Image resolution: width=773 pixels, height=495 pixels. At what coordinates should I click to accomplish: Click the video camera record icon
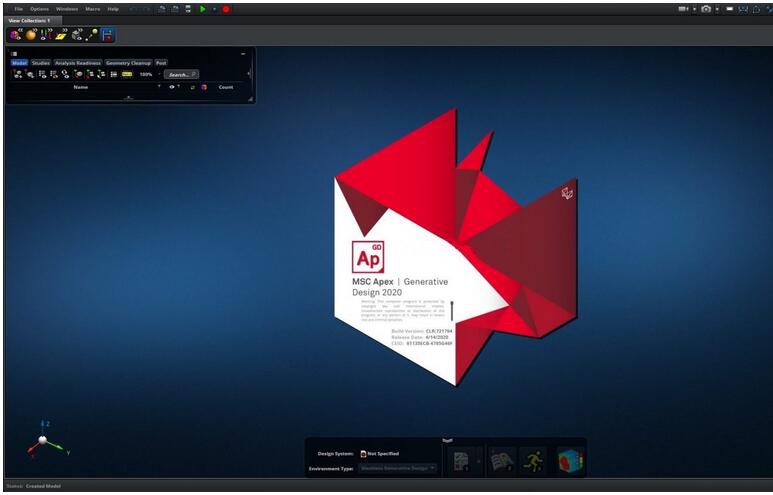683,9
